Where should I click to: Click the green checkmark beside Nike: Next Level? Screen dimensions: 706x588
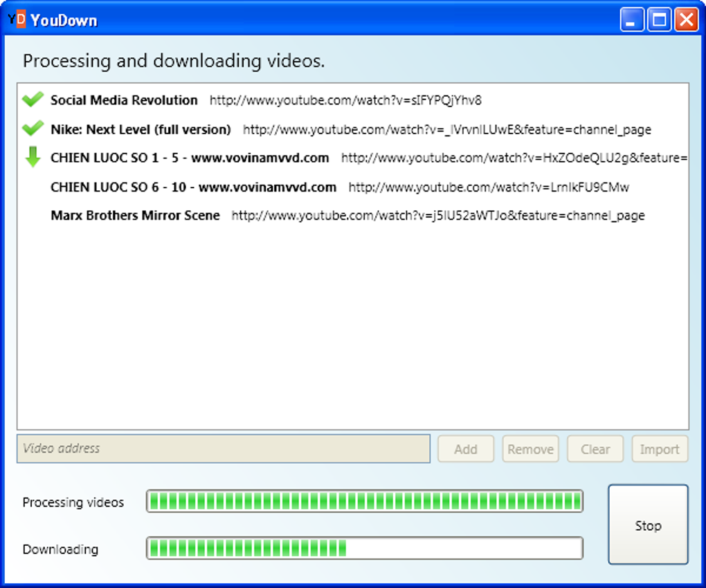pyautogui.click(x=33, y=129)
